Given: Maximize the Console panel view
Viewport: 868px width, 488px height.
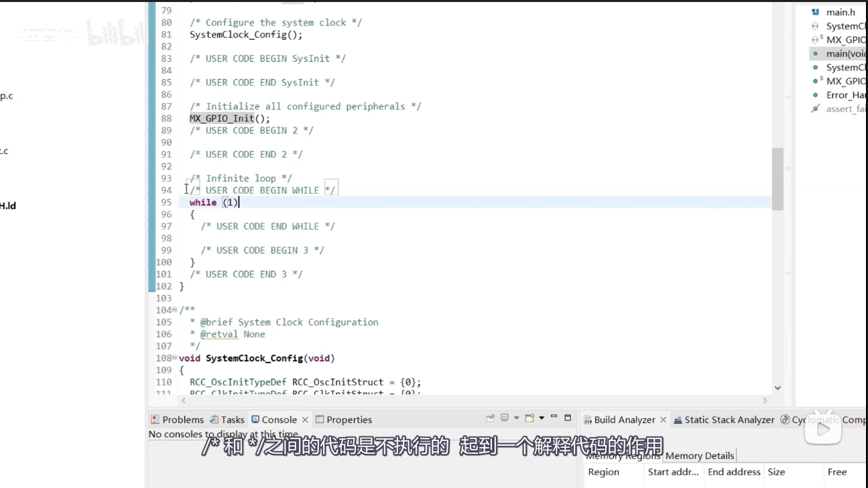Looking at the screenshot, I should [568, 417].
